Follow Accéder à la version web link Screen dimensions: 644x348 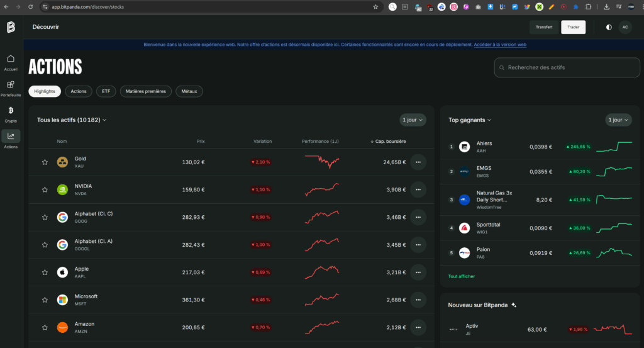click(x=500, y=45)
